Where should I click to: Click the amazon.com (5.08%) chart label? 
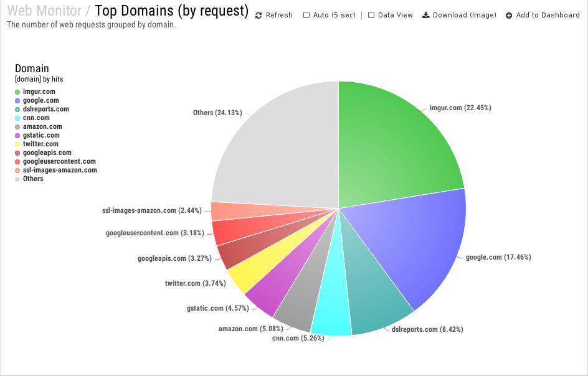(x=251, y=329)
